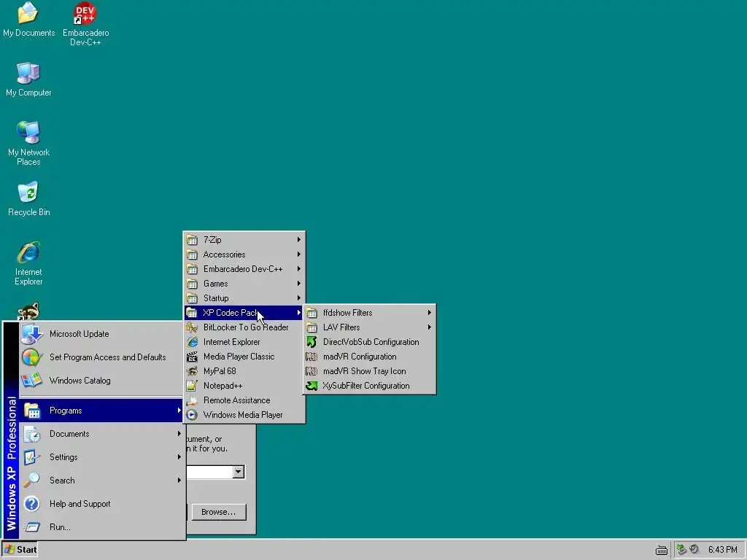Launch Media Player Classic from Programs
The width and height of the screenshot is (747, 560).
(x=244, y=356)
